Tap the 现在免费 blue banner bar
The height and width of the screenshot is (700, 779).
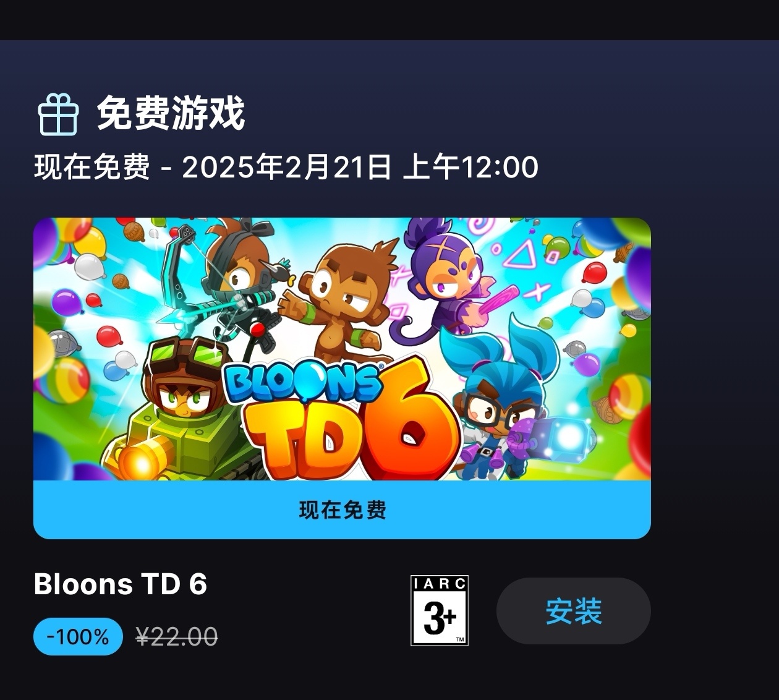coord(342,510)
